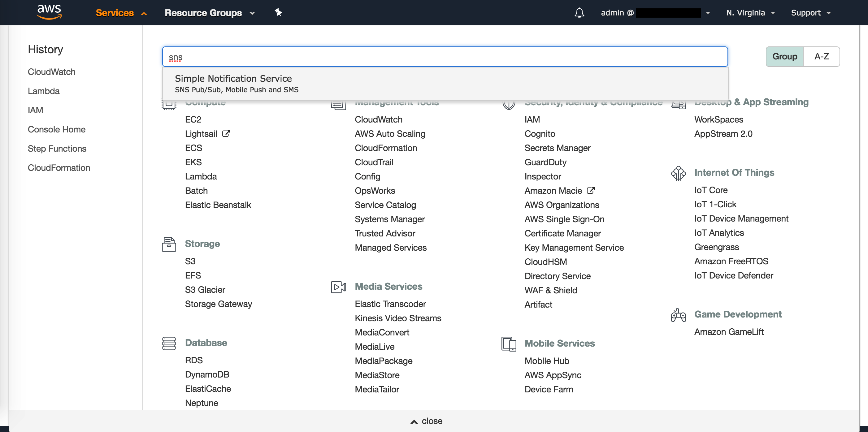Open CloudWatch from History
Image resolution: width=868 pixels, height=432 pixels.
tap(52, 72)
